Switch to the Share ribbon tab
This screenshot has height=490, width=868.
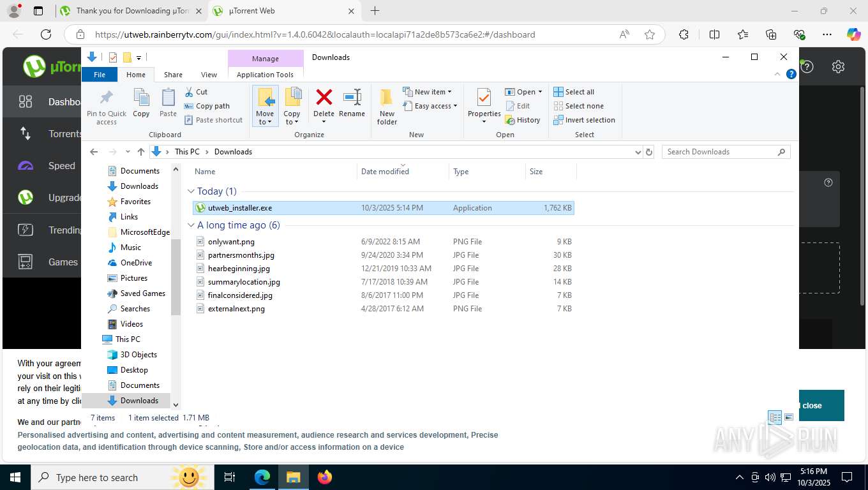point(173,75)
